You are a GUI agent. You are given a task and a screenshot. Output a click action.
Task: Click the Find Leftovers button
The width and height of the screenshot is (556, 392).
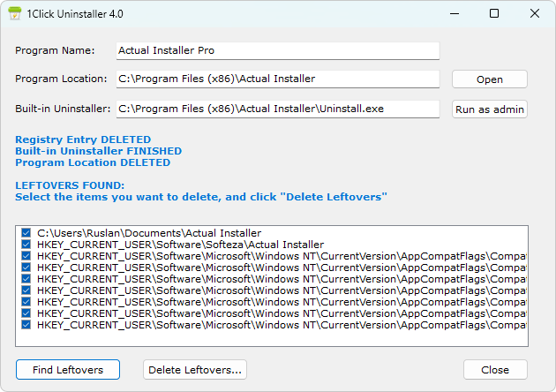coord(68,369)
